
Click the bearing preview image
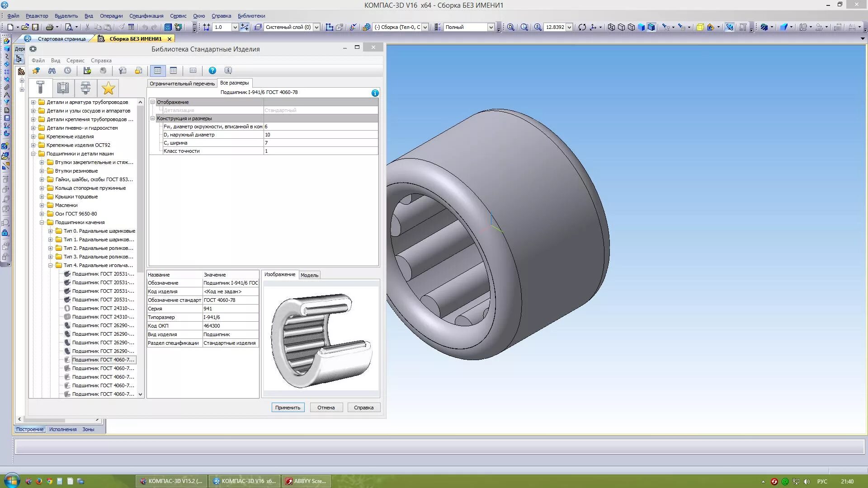[321, 340]
